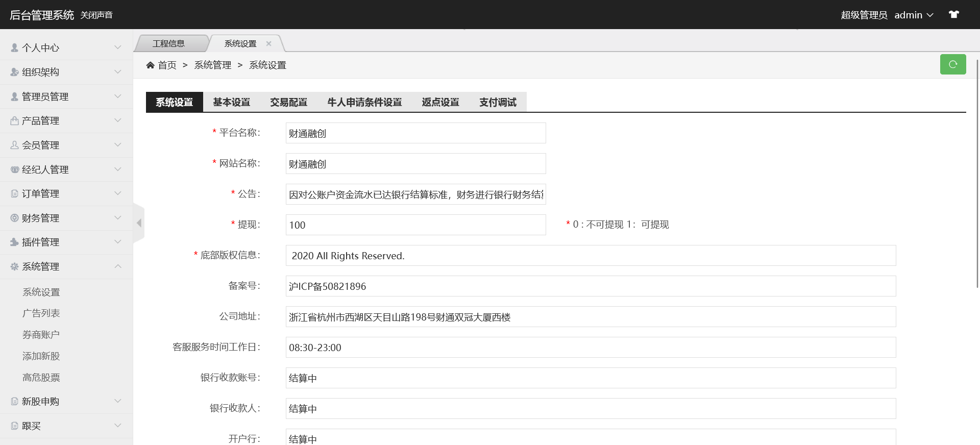This screenshot has width=980, height=445.
Task: Switch to the 交易配置 tab
Action: tap(288, 102)
